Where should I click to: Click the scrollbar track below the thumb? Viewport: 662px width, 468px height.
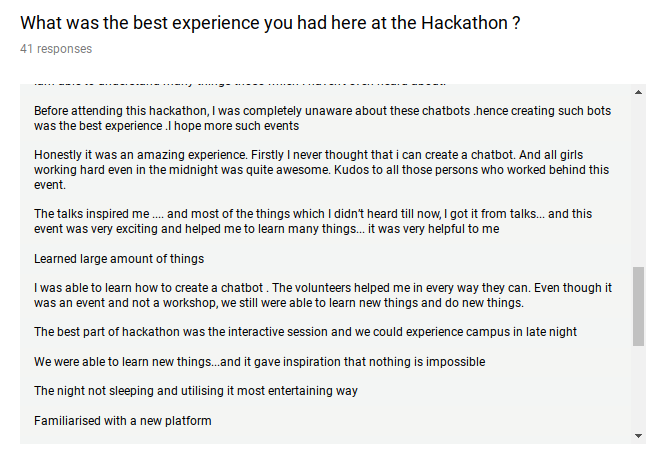click(638, 387)
